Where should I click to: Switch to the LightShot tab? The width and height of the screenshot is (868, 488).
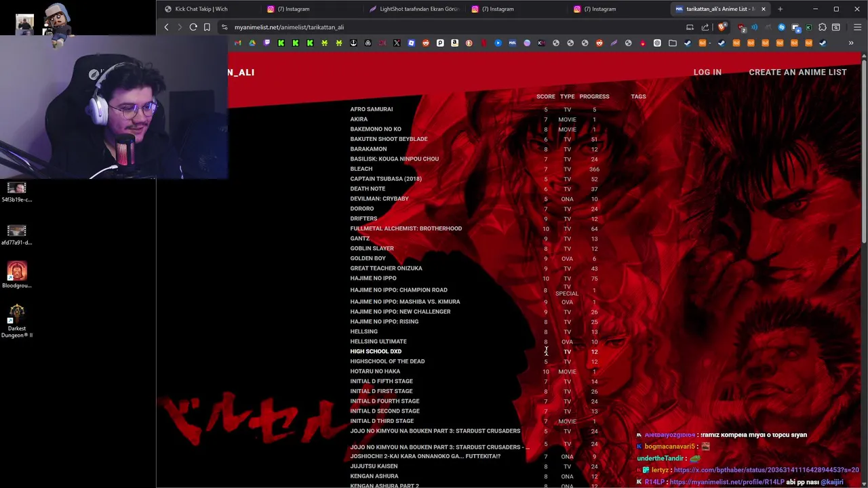[413, 9]
